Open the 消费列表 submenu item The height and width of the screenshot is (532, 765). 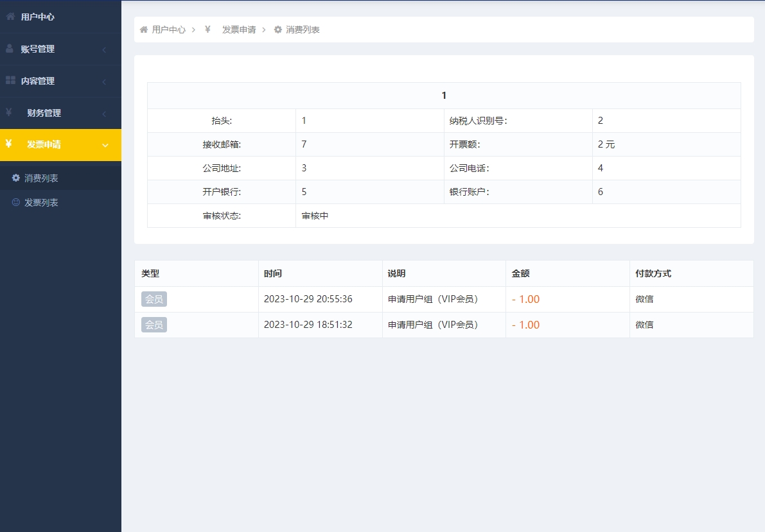click(x=41, y=178)
